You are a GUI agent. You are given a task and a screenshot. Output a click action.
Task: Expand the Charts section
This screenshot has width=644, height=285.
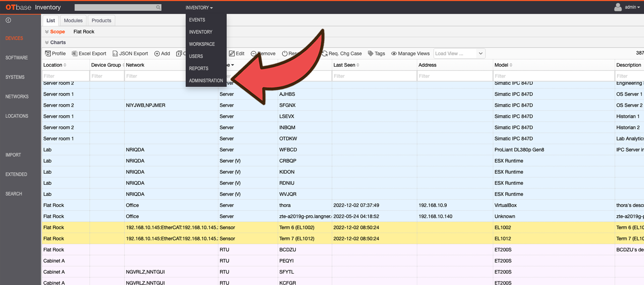[55, 43]
